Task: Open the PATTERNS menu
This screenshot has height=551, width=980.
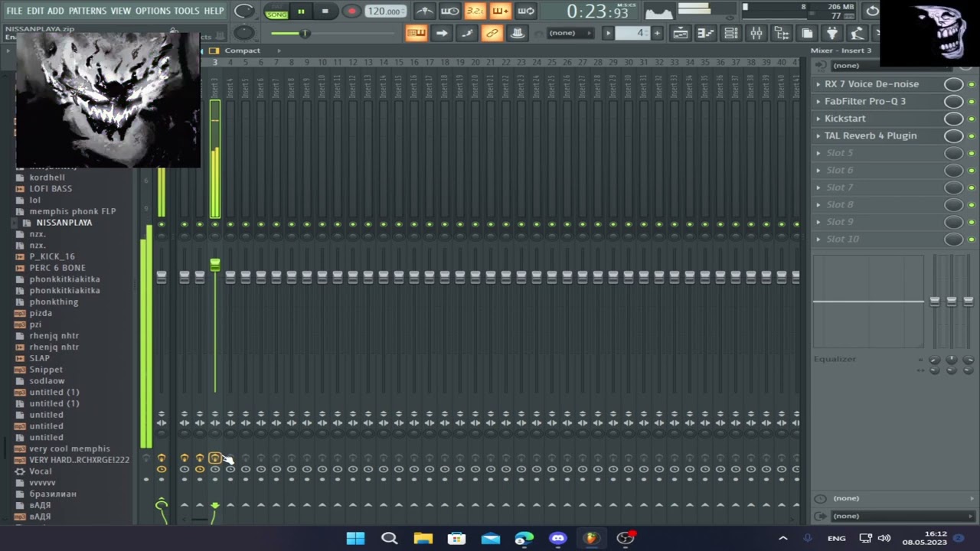Action: tap(87, 11)
